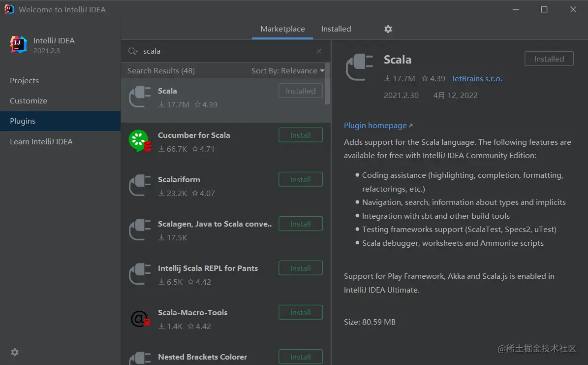Click the Scala plugin icon in results
This screenshot has width=588, height=365.
tap(140, 97)
